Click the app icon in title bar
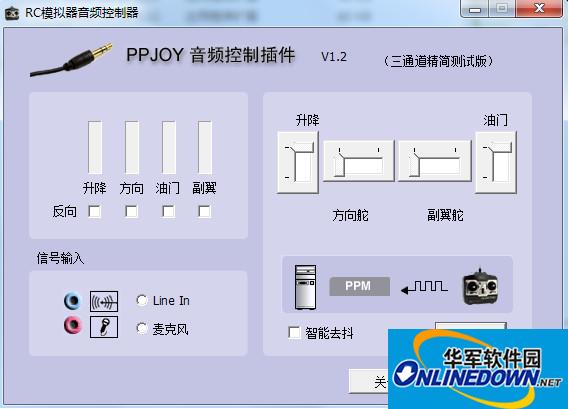Image resolution: width=568 pixels, height=409 pixels. tap(12, 14)
